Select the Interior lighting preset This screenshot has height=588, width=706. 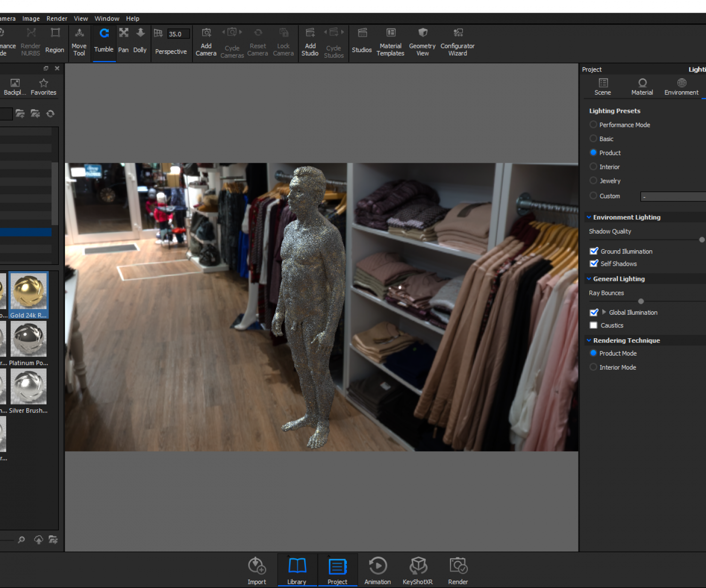click(594, 167)
